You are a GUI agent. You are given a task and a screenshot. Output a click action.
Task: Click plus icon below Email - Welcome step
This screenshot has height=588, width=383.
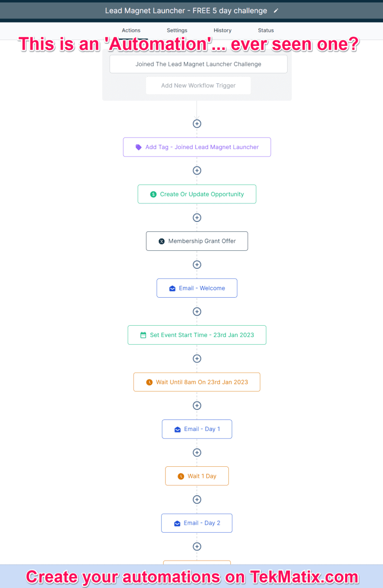(x=197, y=312)
